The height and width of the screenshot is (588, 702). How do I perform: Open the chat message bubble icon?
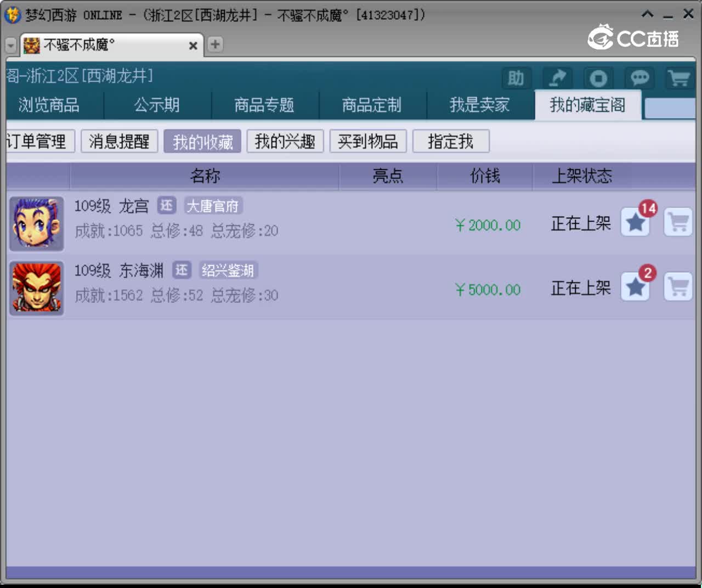tap(639, 78)
